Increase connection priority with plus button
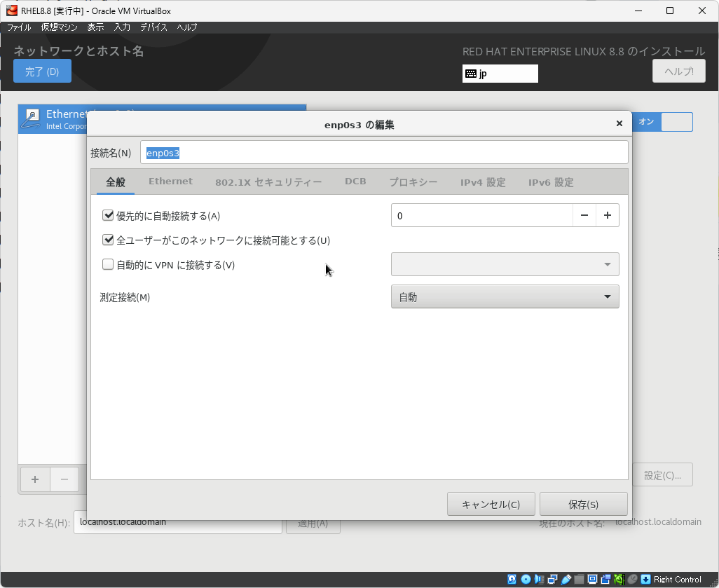The width and height of the screenshot is (719, 588). [608, 215]
